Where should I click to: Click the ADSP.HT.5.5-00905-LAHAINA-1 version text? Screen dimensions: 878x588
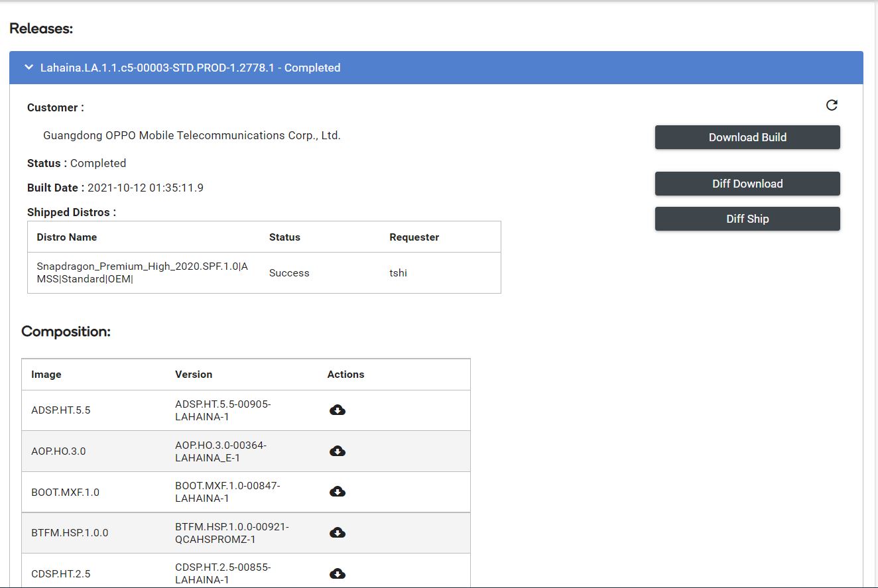pos(223,410)
